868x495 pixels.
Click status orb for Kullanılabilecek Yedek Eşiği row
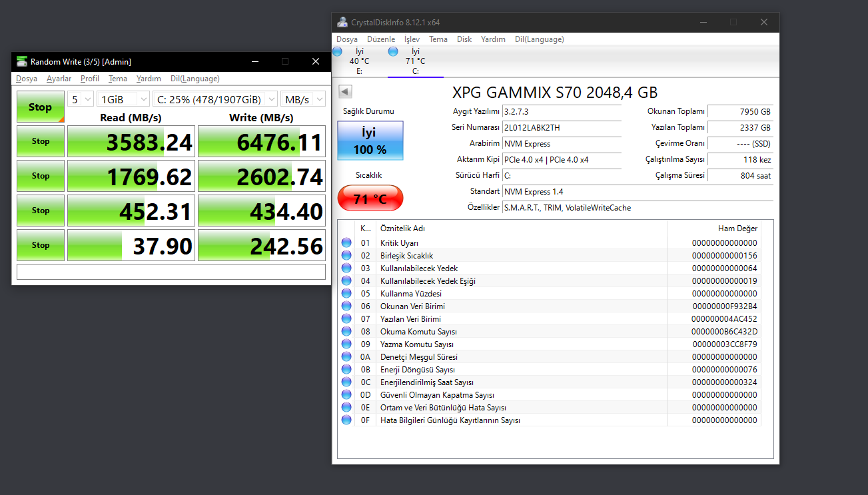346,280
